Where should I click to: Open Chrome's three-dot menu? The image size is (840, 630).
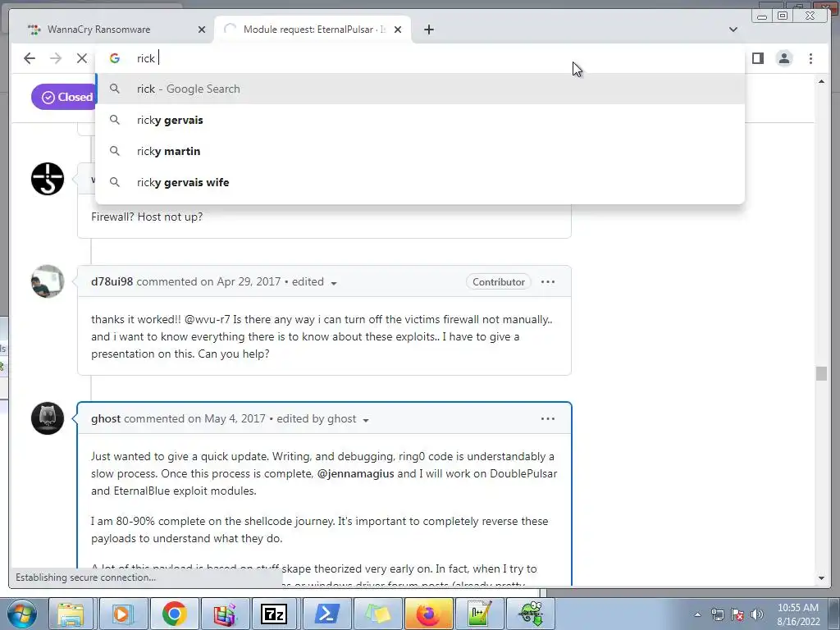pyautogui.click(x=810, y=58)
